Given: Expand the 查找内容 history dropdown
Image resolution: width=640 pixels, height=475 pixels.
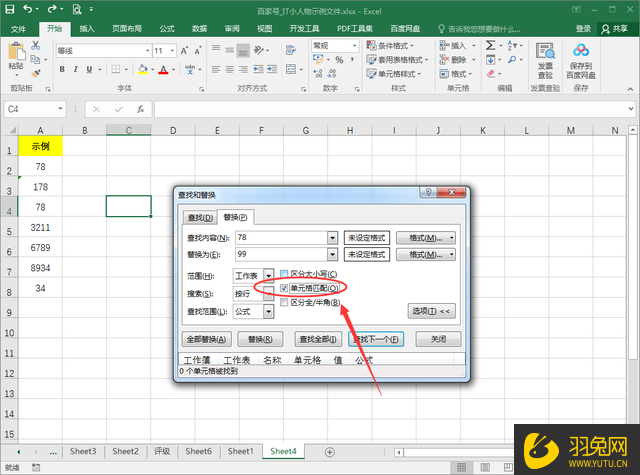Looking at the screenshot, I should coord(333,238).
